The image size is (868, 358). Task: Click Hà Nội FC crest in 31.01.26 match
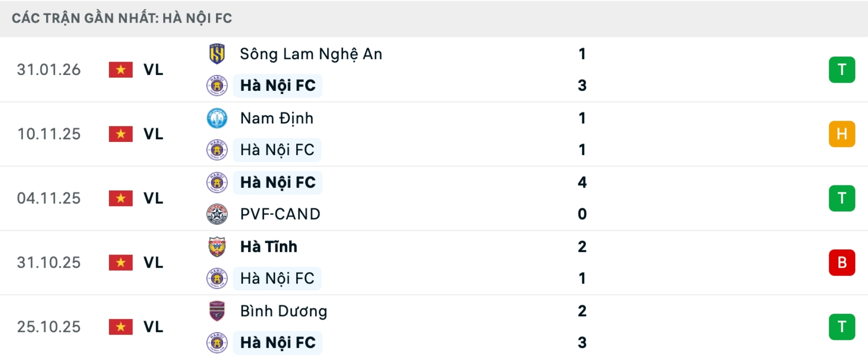coord(217,85)
